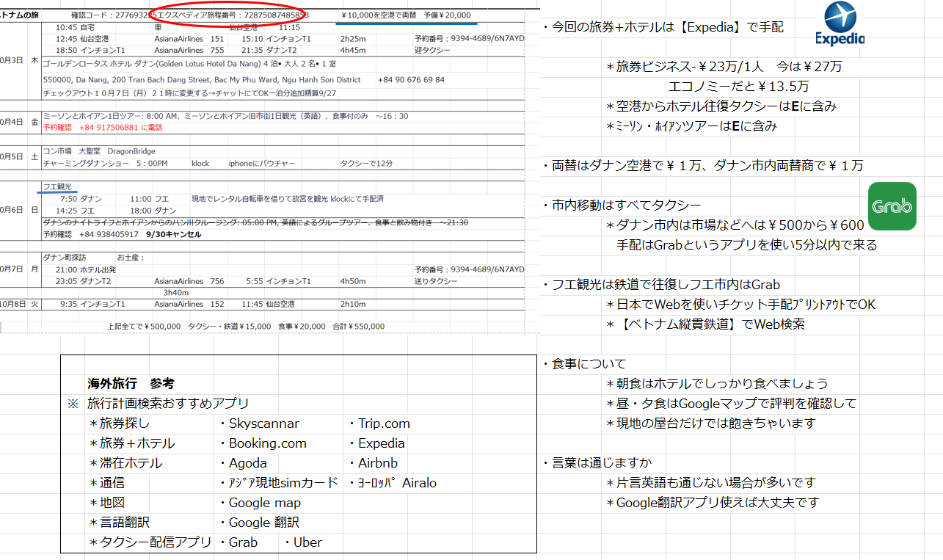Select the 'お土産：' cell
The image size is (943, 560).
coord(131,258)
